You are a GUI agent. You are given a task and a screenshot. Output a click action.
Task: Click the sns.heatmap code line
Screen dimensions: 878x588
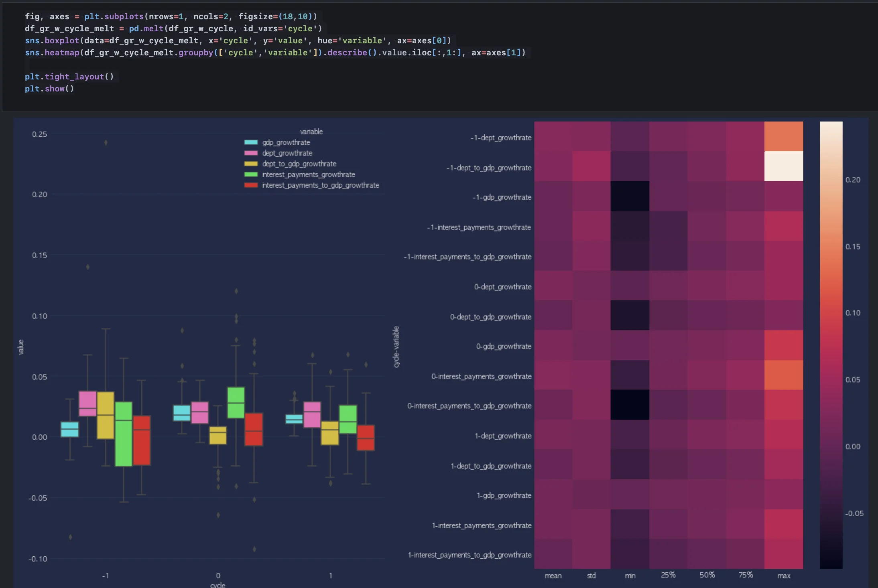[275, 53]
